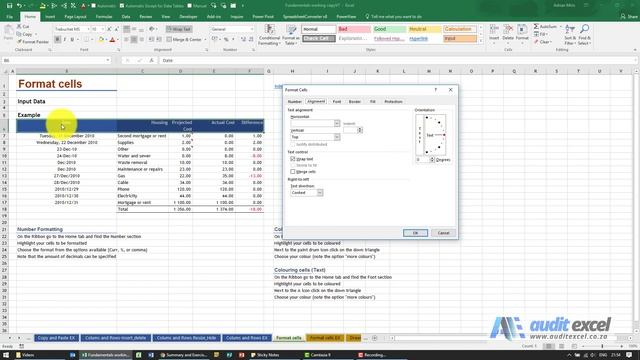Click the help question mark in Format Cells dialog

point(436,90)
